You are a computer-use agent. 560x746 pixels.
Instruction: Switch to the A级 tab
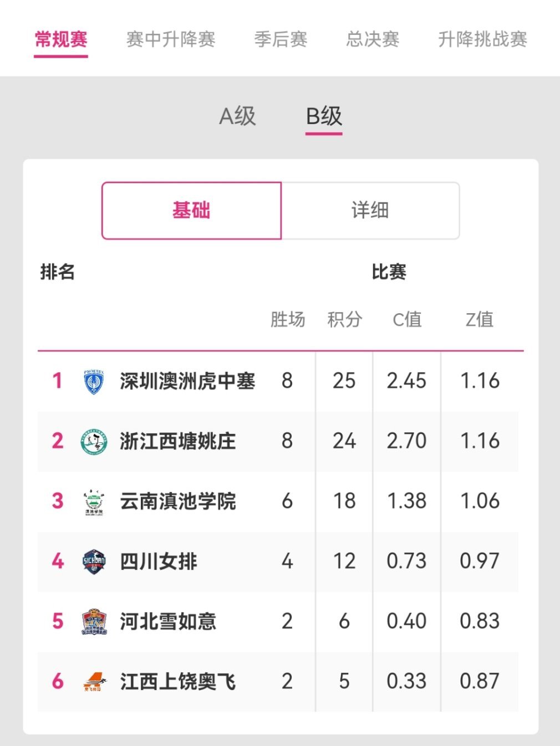coord(237,116)
